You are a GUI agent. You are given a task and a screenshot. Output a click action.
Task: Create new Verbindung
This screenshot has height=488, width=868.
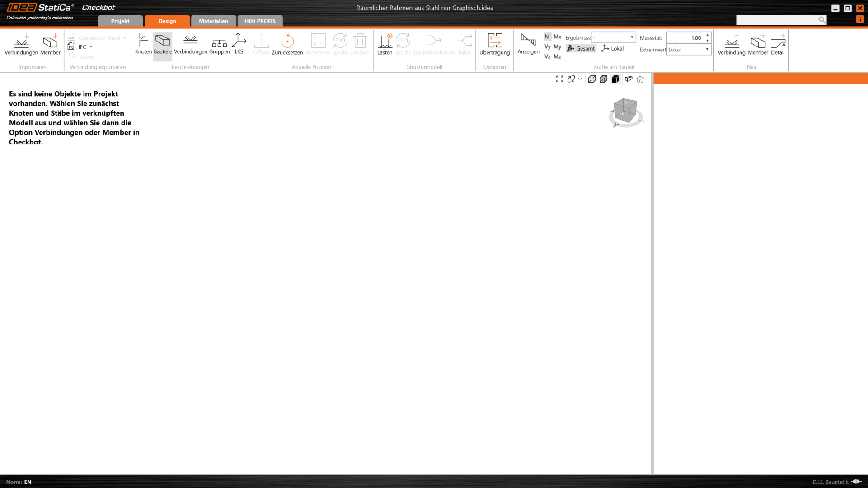coord(732,44)
